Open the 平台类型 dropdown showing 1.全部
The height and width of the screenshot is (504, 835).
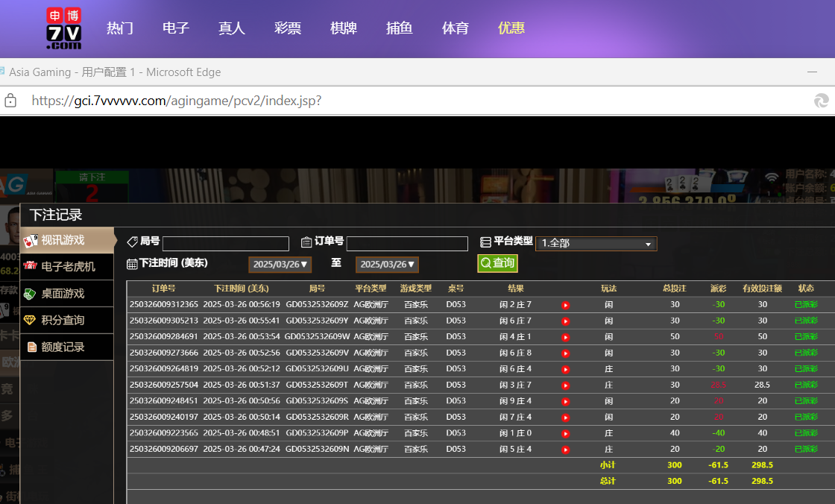(x=596, y=244)
